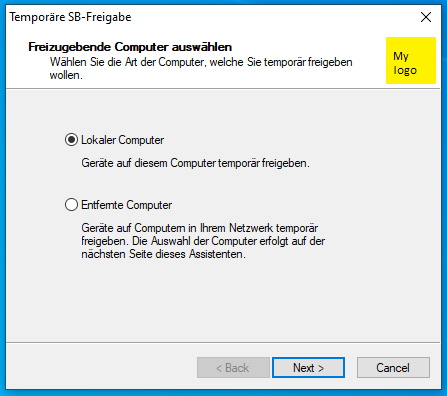The width and height of the screenshot is (447, 396).
Task: Click the greyed-out < Back button
Action: click(233, 368)
